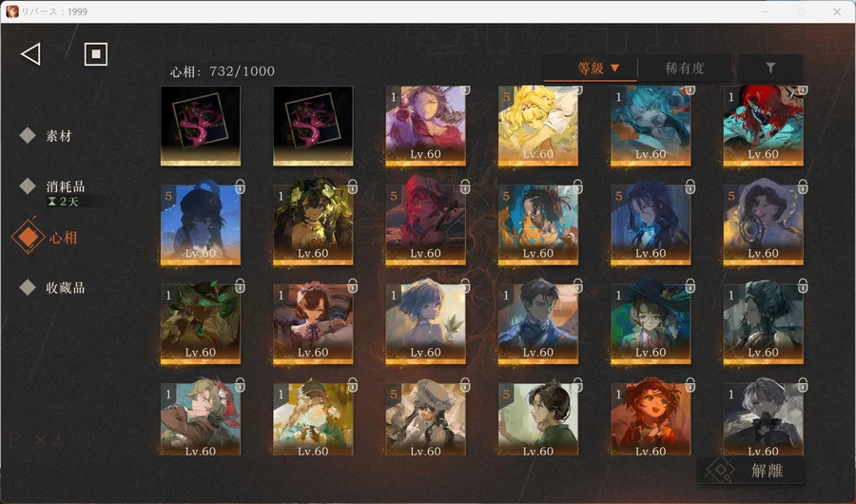This screenshot has width=856, height=504.
Task: Select the purple-haired woman Lv.60 card
Action: [x=425, y=125]
